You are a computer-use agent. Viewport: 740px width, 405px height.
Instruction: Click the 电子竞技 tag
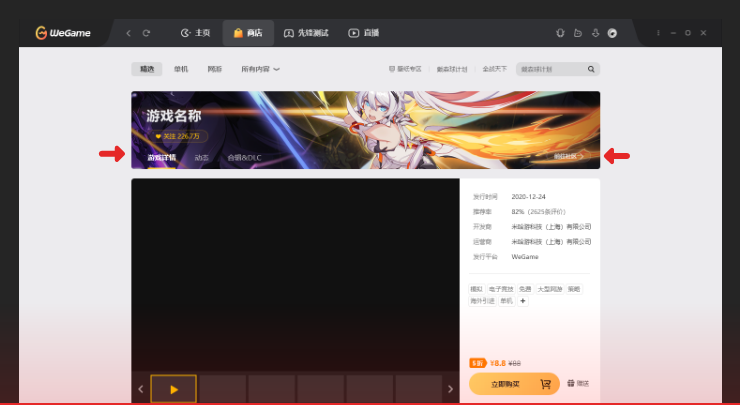pyautogui.click(x=501, y=289)
